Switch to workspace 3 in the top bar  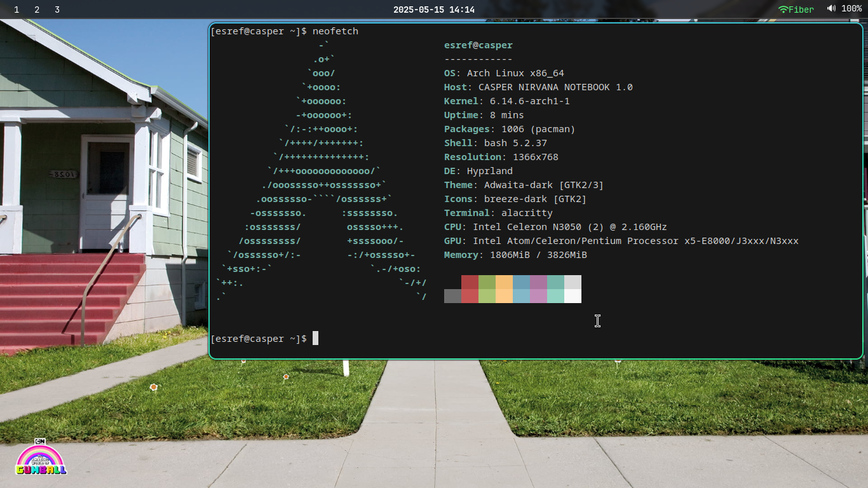tap(57, 10)
